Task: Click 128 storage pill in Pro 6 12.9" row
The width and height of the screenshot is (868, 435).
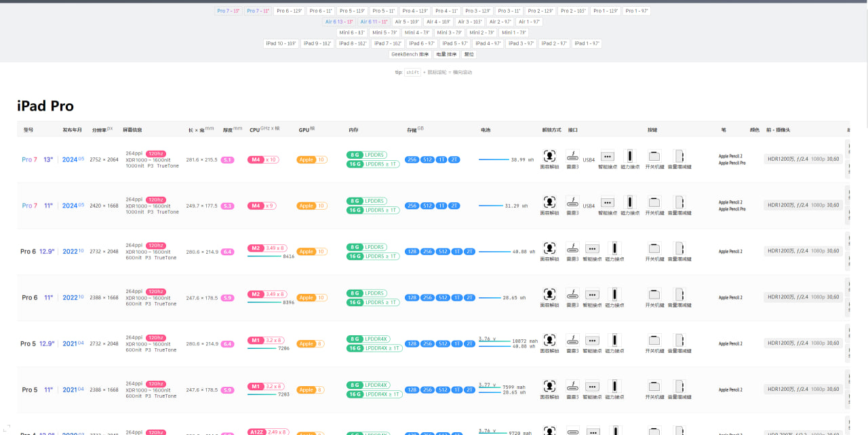Action: 412,252
